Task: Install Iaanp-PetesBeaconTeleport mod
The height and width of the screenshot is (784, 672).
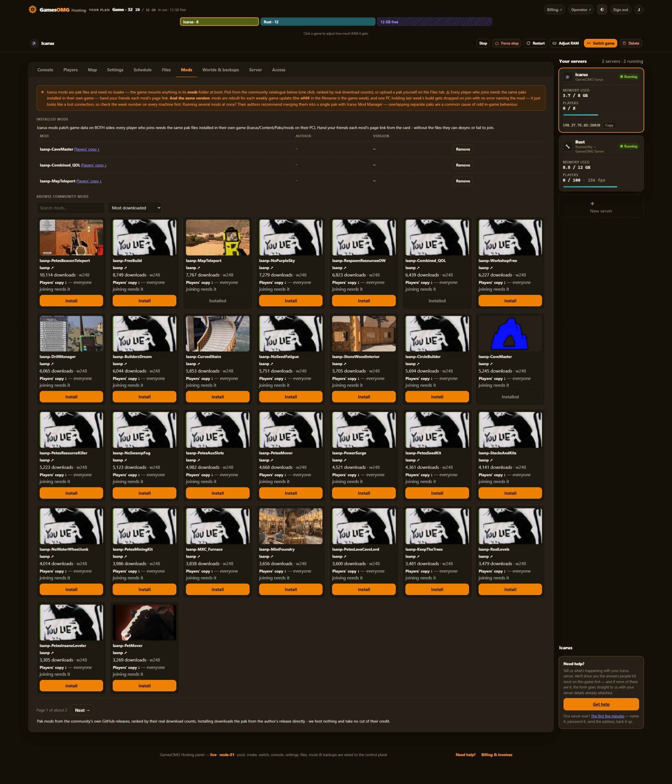Action: coord(71,301)
